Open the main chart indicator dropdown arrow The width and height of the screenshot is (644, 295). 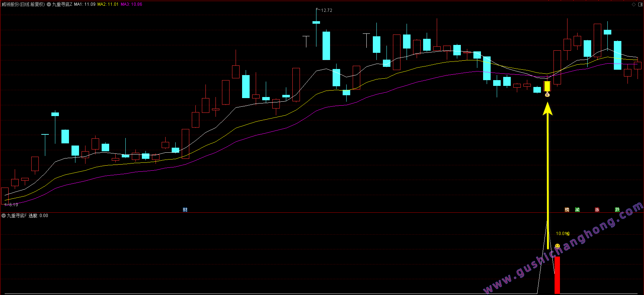pyautogui.click(x=49, y=4)
